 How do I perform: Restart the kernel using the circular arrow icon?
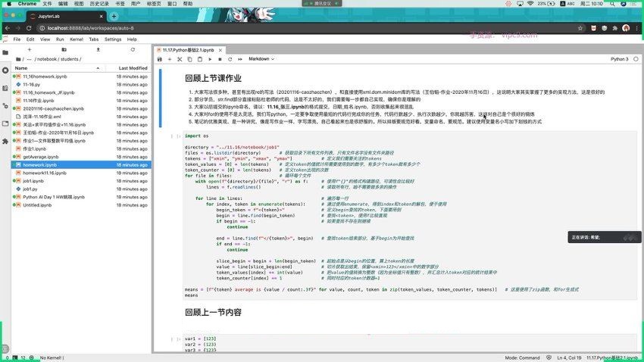pos(230,58)
